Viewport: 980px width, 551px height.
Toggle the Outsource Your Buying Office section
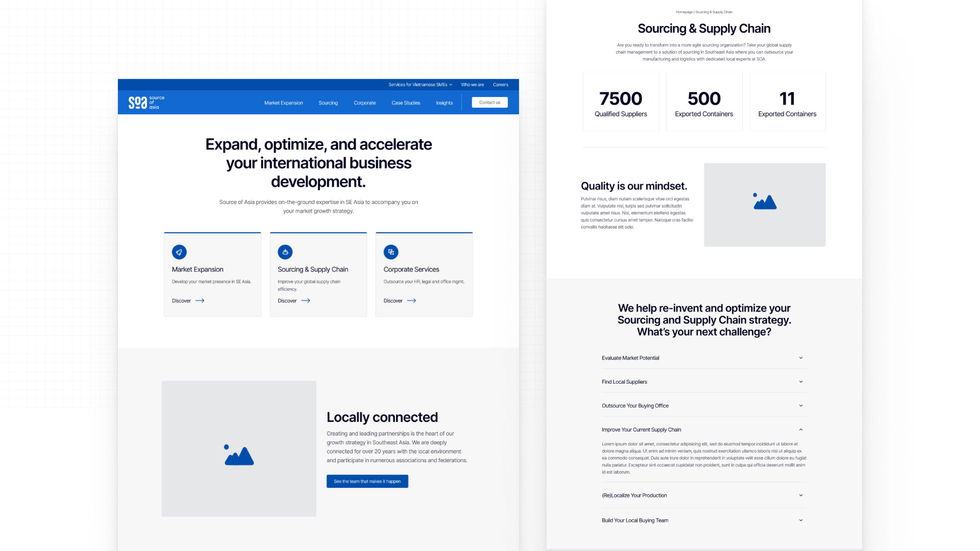[x=703, y=406]
